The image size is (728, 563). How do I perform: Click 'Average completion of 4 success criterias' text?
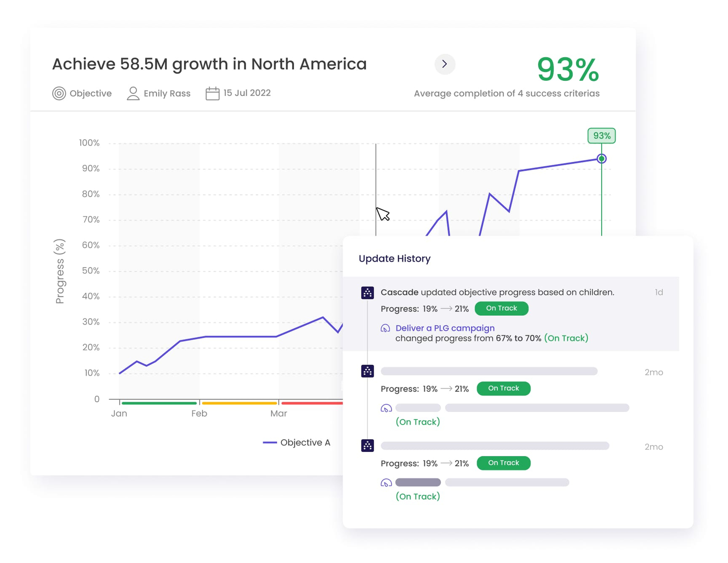[506, 93]
